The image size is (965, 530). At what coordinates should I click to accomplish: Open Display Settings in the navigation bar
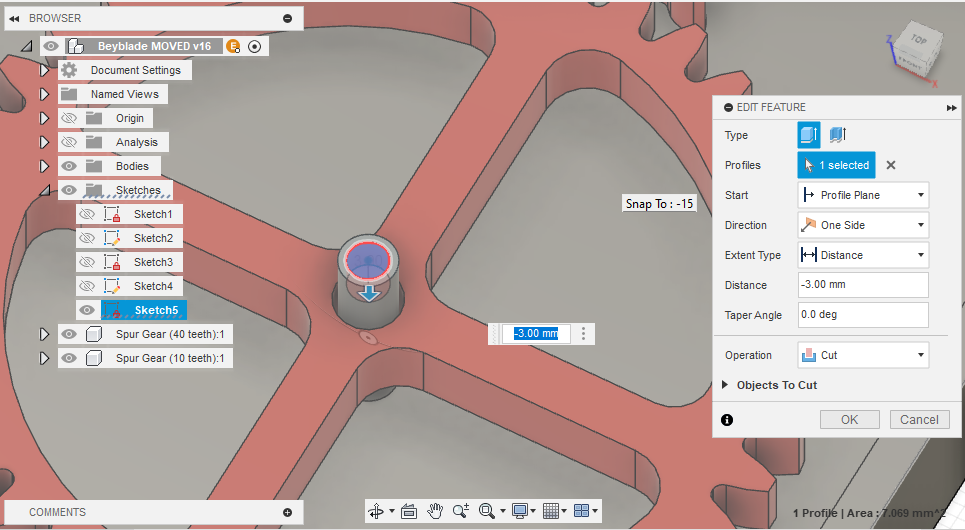pyautogui.click(x=524, y=511)
